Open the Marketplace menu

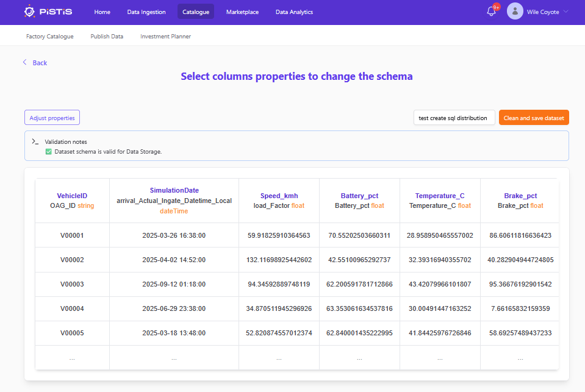243,12
